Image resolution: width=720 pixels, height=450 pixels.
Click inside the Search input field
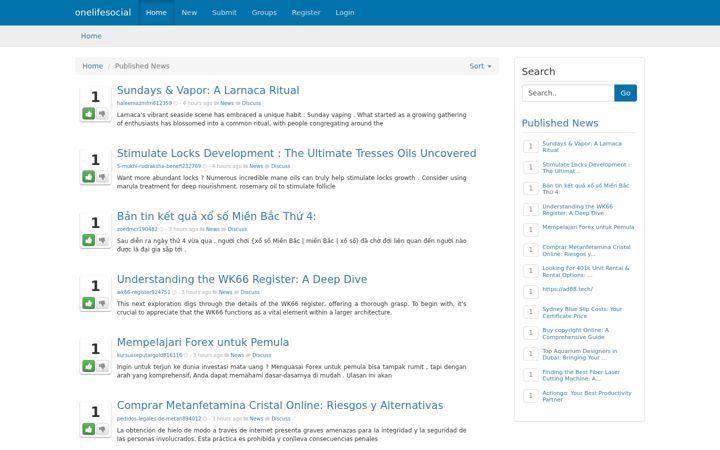click(x=568, y=93)
